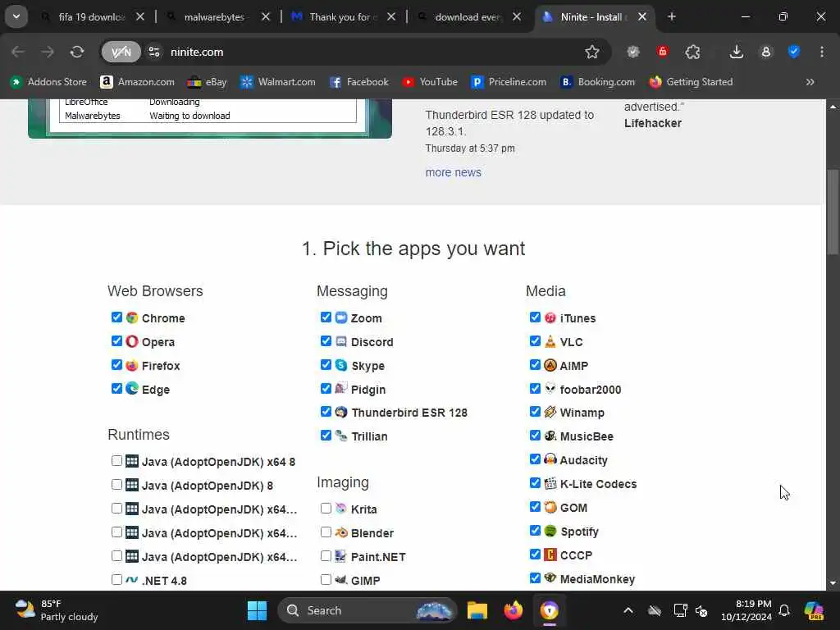Switch to the Thank you for tab
This screenshot has width=840, height=630.
pyautogui.click(x=343, y=17)
